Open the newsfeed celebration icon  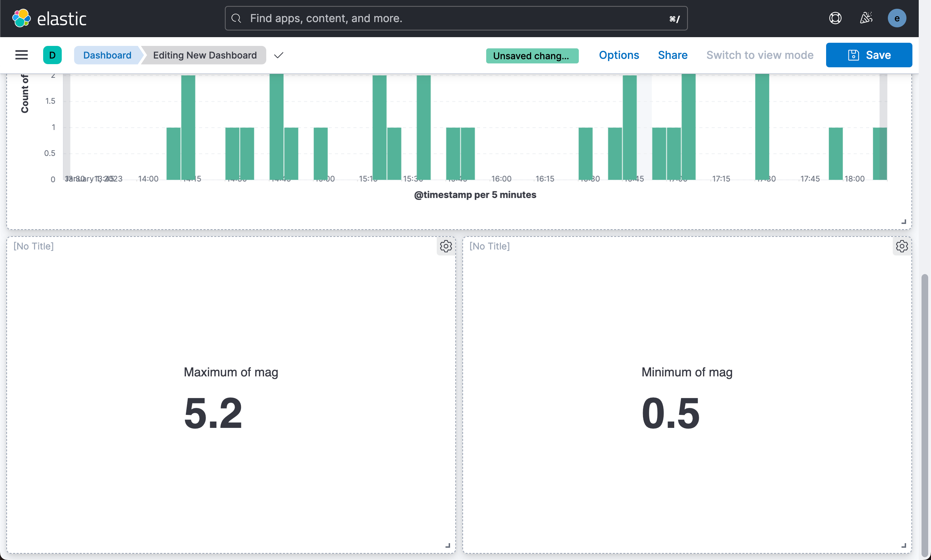coord(866,18)
